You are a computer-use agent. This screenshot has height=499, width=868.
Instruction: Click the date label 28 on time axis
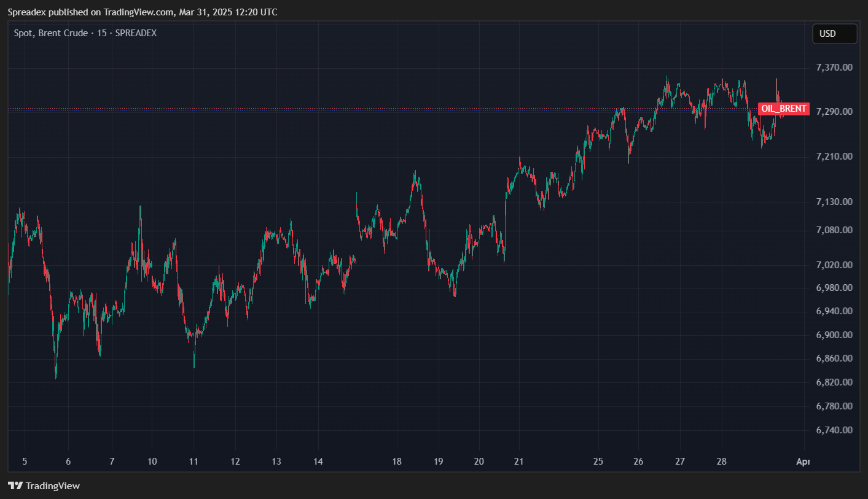click(722, 462)
